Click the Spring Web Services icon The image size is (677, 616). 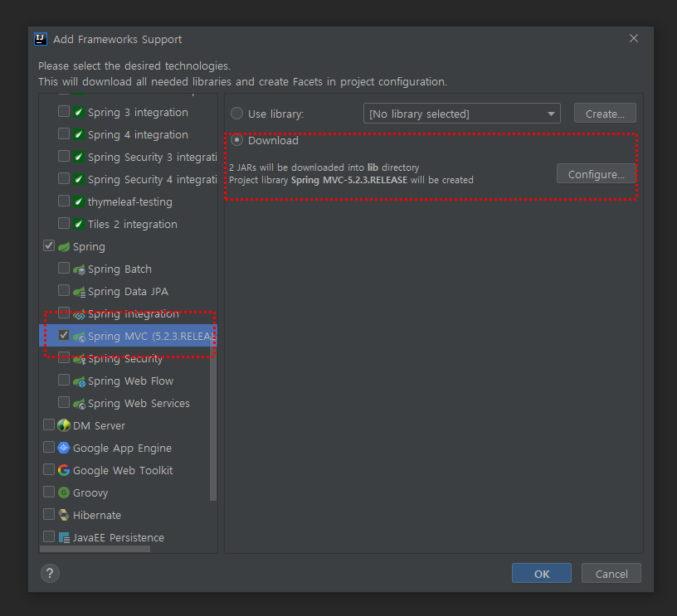pos(79,404)
